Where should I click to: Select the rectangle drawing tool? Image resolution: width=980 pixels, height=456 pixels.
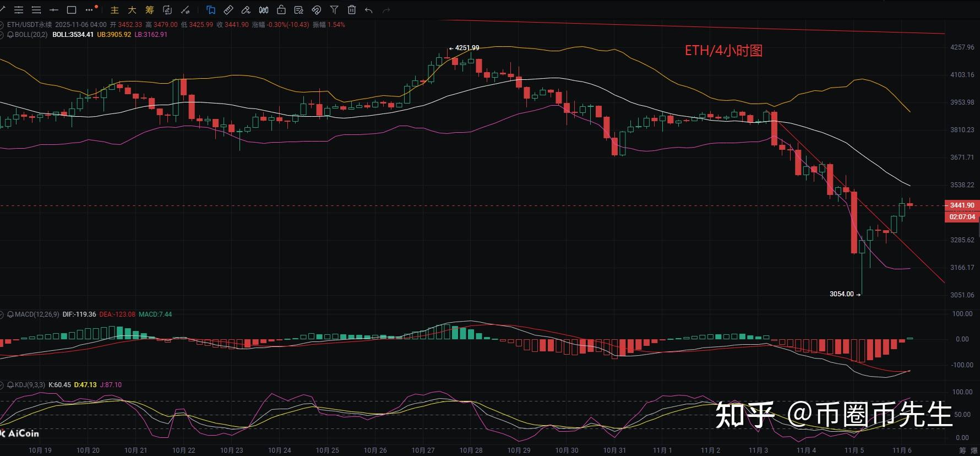pyautogui.click(x=72, y=10)
